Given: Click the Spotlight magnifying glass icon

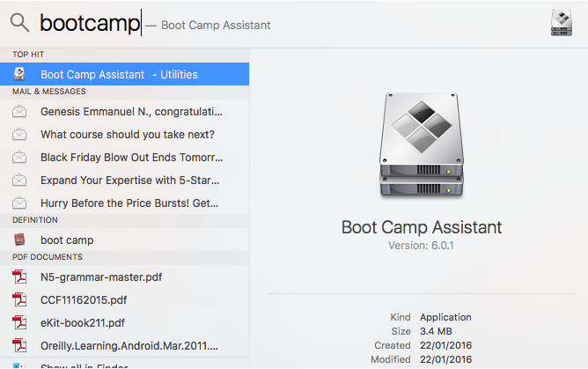Looking at the screenshot, I should 19,23.
